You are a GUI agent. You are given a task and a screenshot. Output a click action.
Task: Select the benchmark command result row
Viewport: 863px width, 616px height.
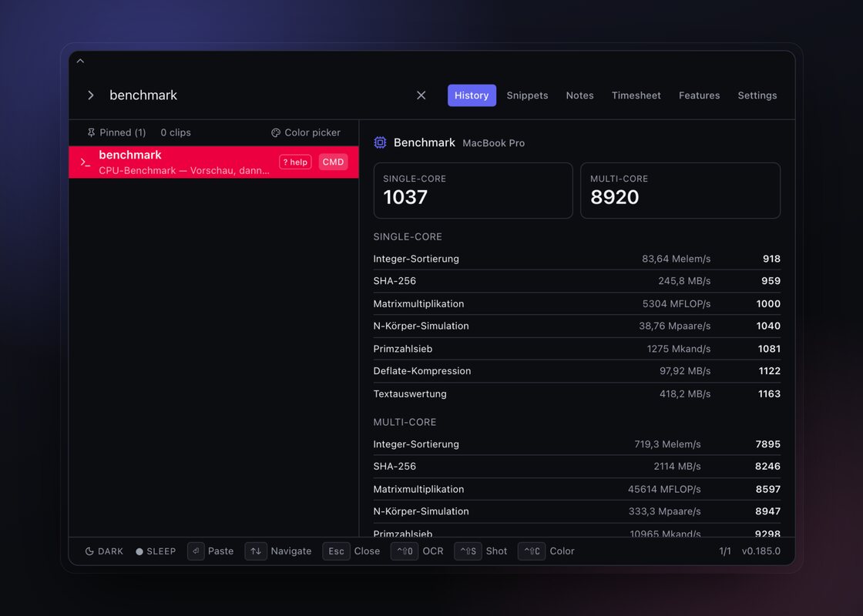[x=213, y=162]
